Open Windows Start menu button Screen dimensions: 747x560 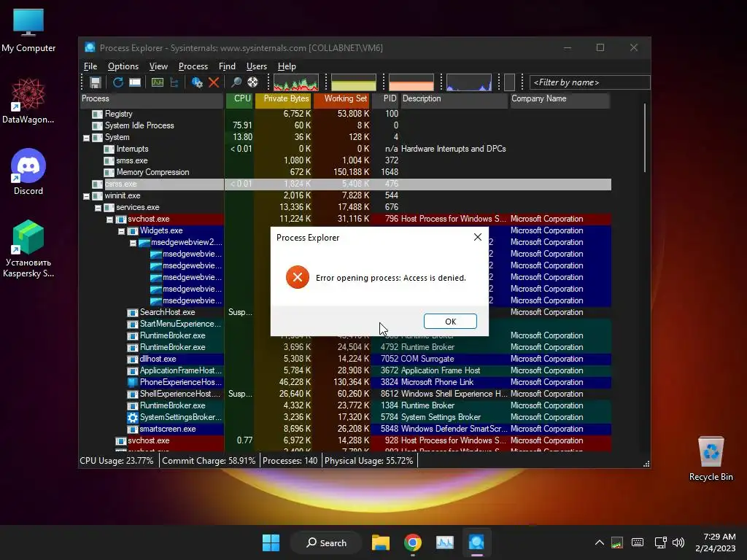pyautogui.click(x=271, y=542)
